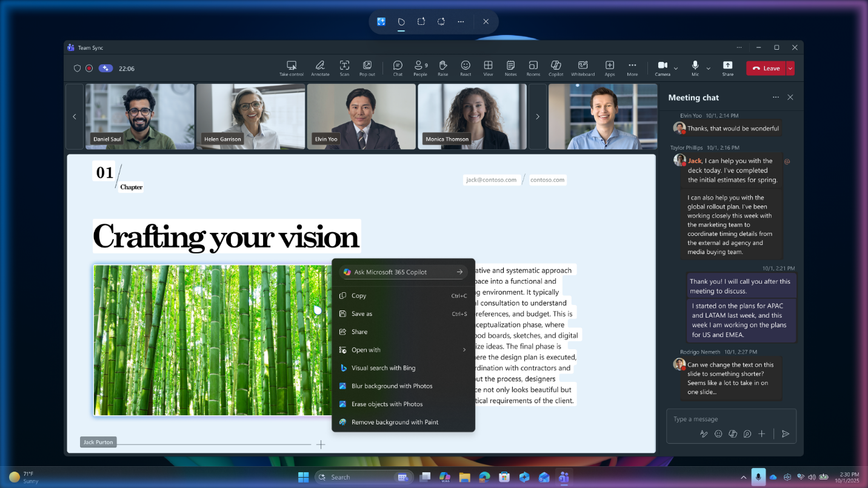Open meeting Notes
Viewport: 868px width, 488px height.
pyautogui.click(x=510, y=68)
